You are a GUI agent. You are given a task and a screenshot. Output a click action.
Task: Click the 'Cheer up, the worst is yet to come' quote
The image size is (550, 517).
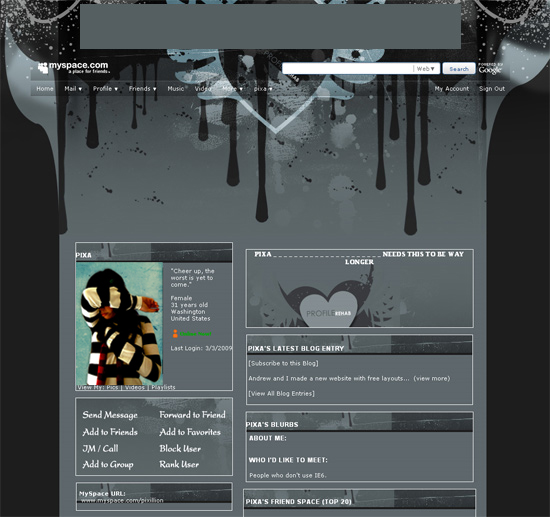192,278
